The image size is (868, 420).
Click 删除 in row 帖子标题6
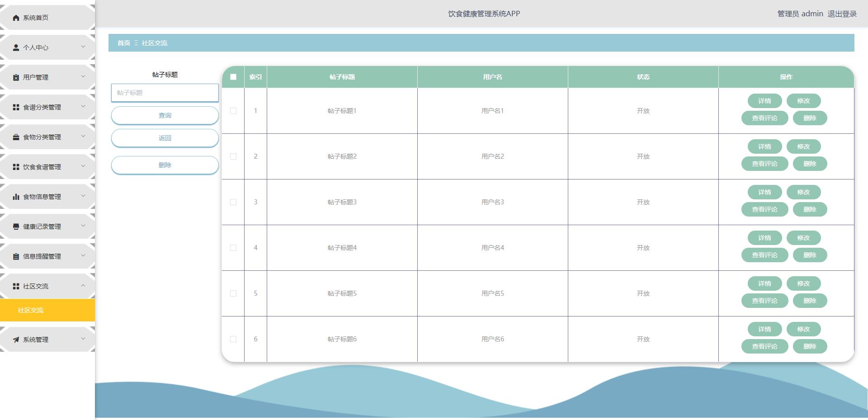810,346
